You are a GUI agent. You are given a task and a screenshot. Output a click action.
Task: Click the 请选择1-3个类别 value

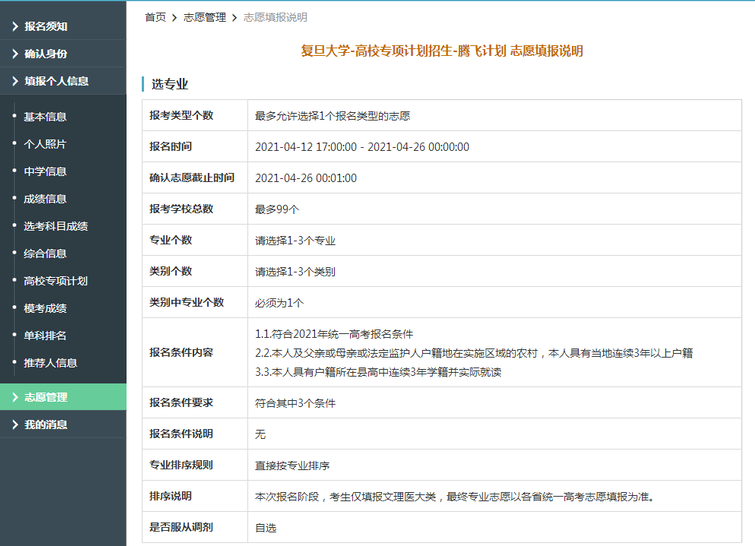(x=295, y=272)
